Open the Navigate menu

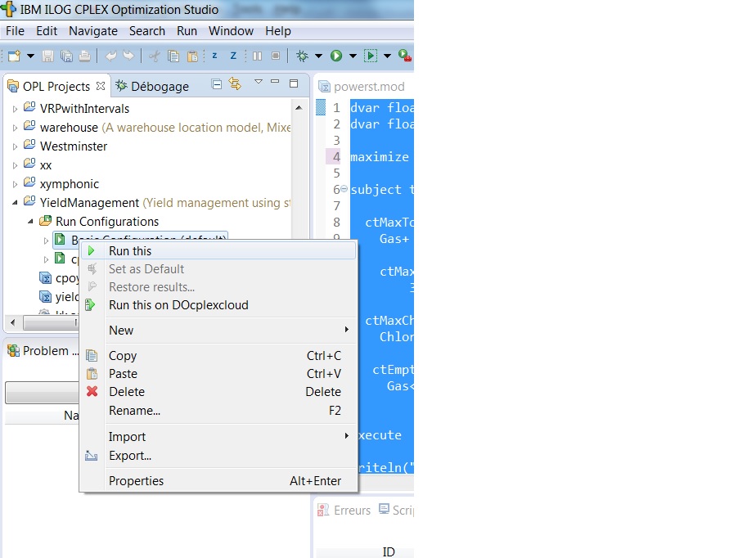coord(93,31)
